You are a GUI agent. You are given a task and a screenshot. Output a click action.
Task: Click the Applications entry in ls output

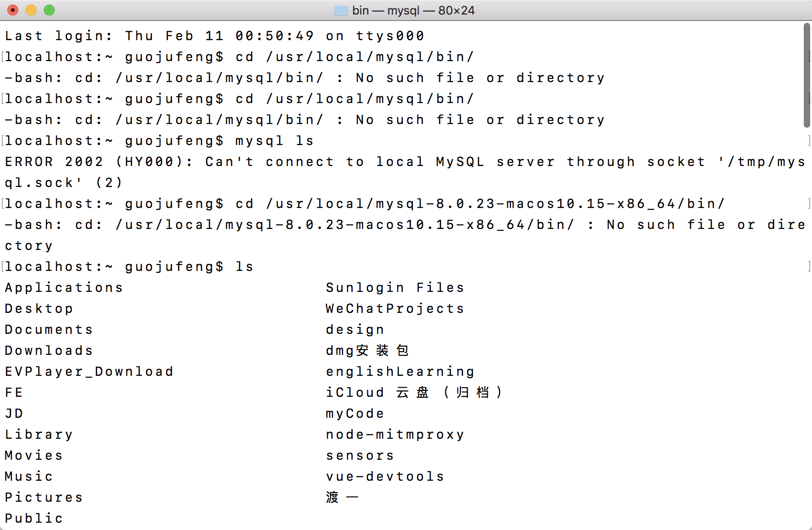pos(64,287)
